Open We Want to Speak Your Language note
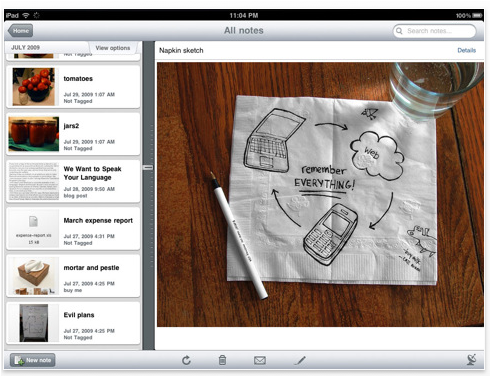Screen dimensions: 491x377 tap(73, 181)
